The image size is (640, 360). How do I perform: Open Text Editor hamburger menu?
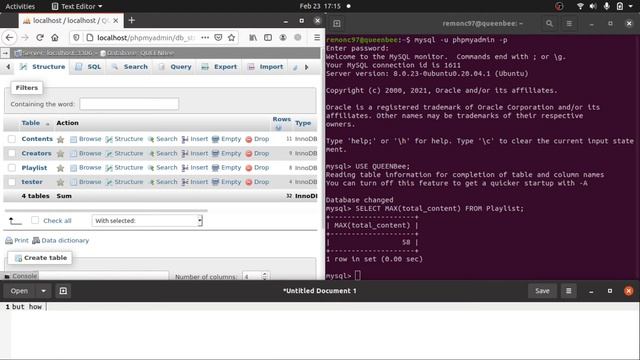[x=569, y=291]
